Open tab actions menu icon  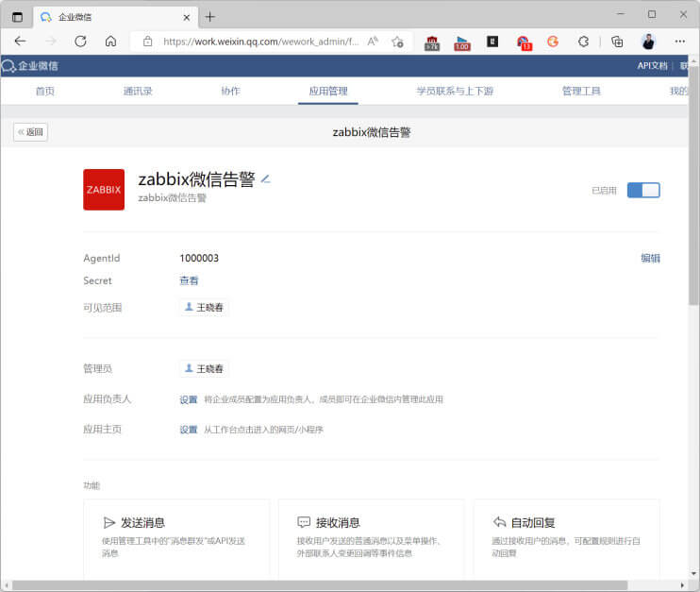click(x=17, y=17)
